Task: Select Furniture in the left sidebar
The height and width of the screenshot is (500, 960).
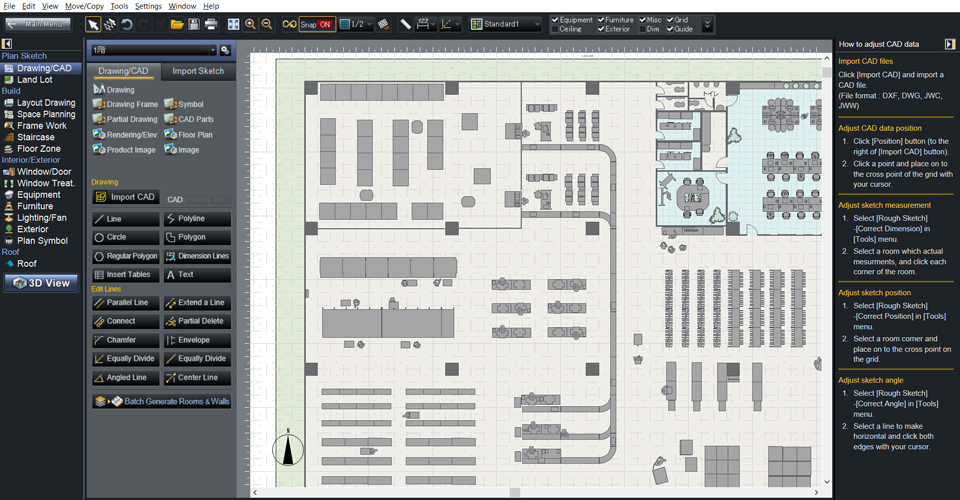Action: [x=35, y=206]
